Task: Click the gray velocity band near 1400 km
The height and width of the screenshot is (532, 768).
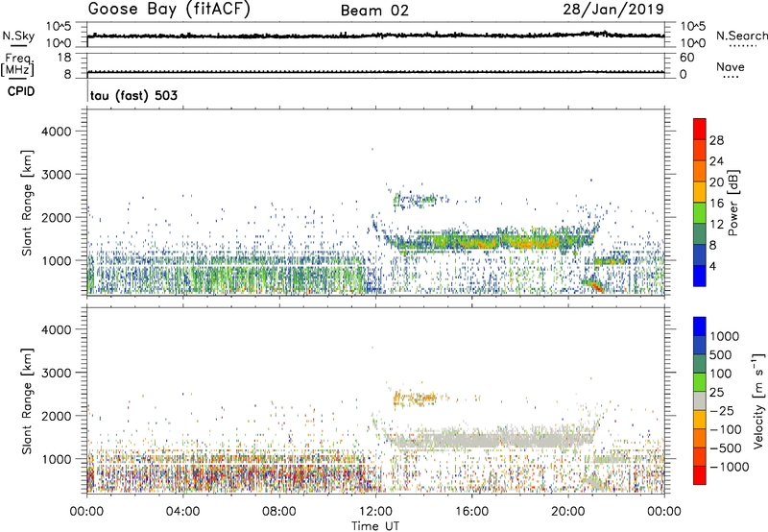Action: click(x=490, y=439)
